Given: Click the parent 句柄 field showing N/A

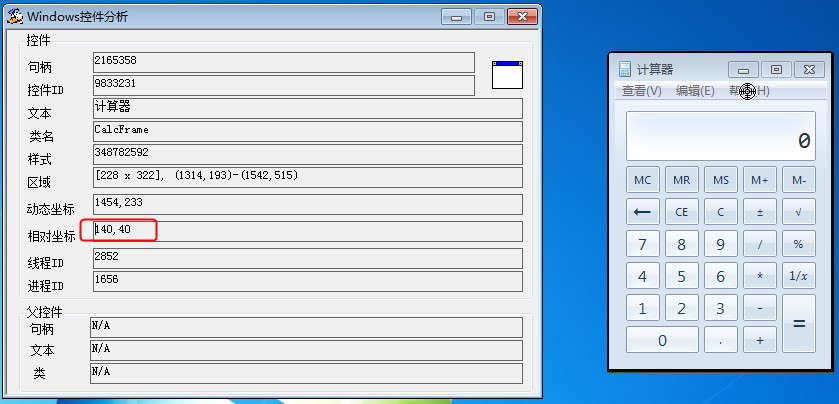Looking at the screenshot, I should [306, 327].
